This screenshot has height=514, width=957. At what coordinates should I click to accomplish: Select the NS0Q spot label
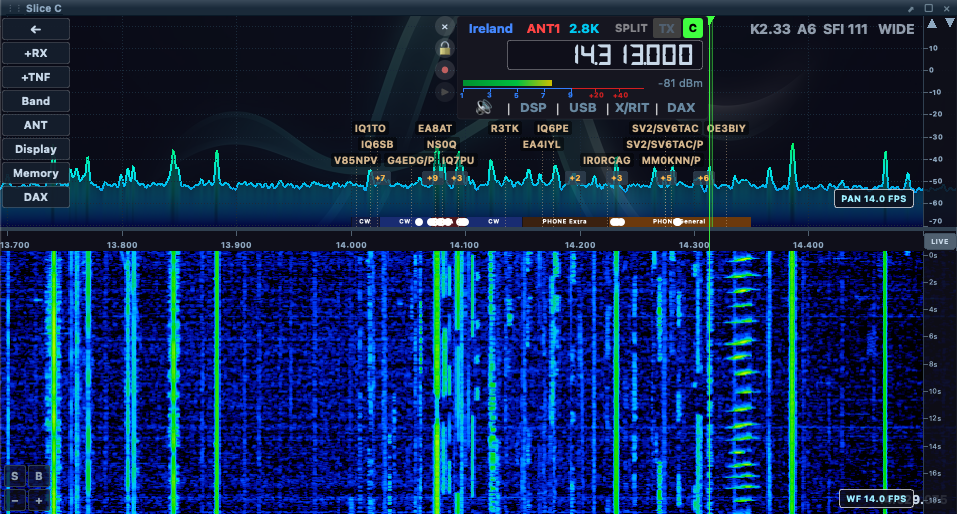pyautogui.click(x=441, y=145)
